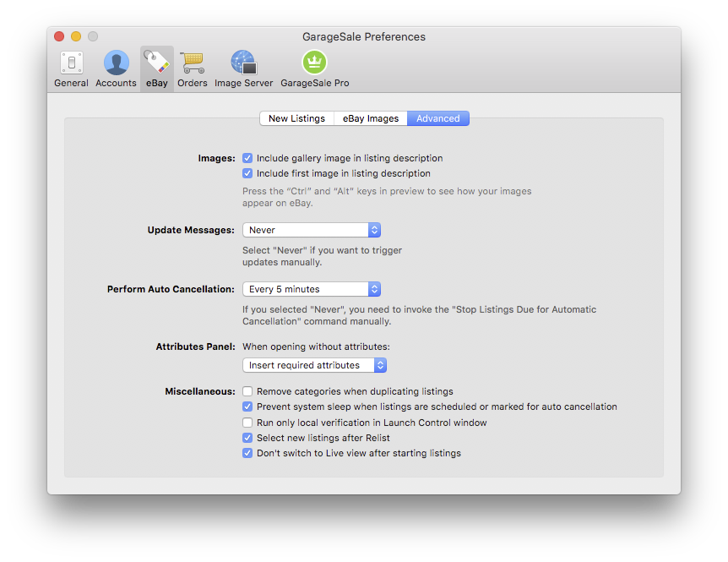The width and height of the screenshot is (728, 562).
Task: Open the Insert required attributes dropdown
Action: [x=314, y=365]
